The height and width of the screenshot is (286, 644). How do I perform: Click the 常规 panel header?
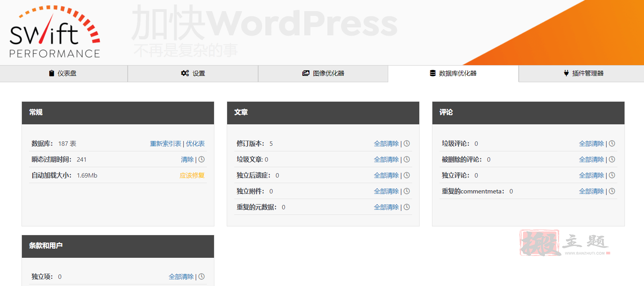(x=118, y=113)
